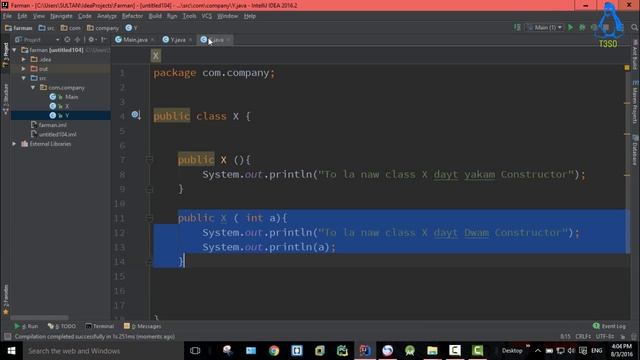Image resolution: width=640 pixels, height=360 pixels.
Task: Open File Explorer folder icon on the taskbar
Action: click(x=432, y=351)
